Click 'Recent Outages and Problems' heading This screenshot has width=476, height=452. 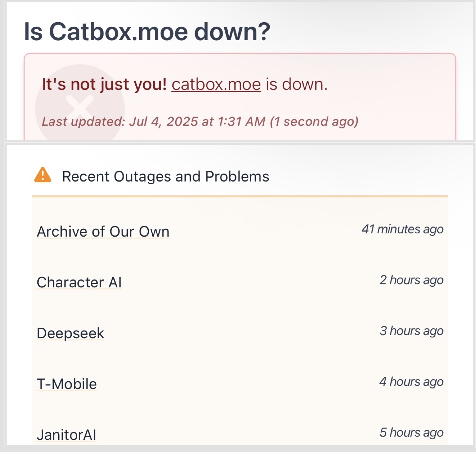click(x=165, y=176)
